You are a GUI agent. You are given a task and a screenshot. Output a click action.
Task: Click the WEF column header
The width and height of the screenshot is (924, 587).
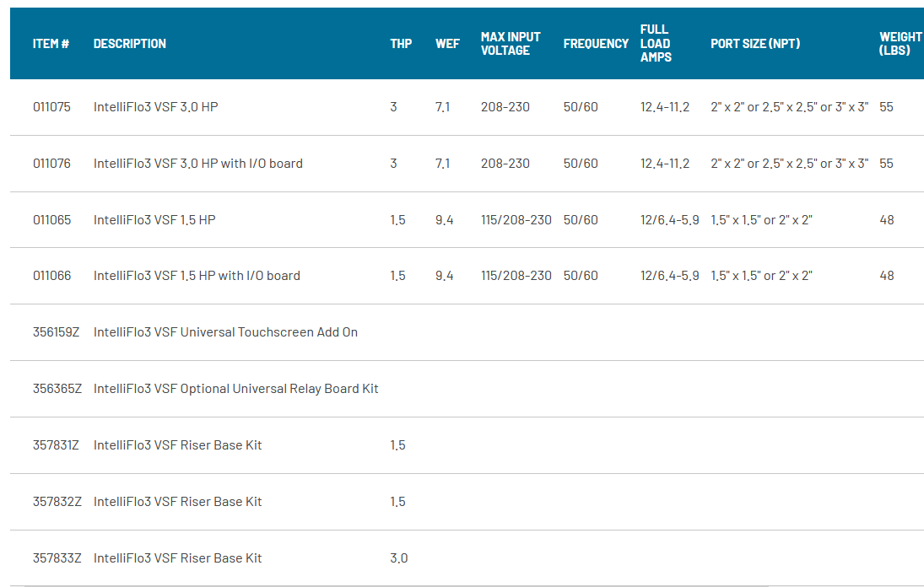click(x=447, y=44)
